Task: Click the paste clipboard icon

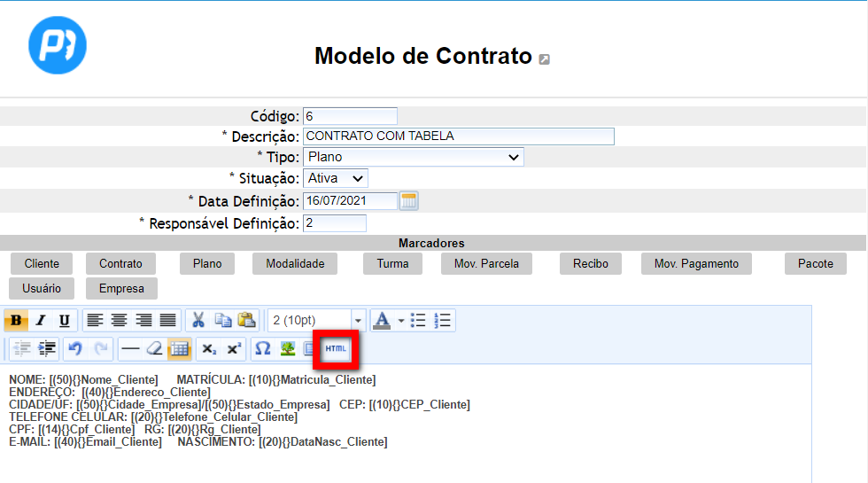Action: (x=246, y=321)
